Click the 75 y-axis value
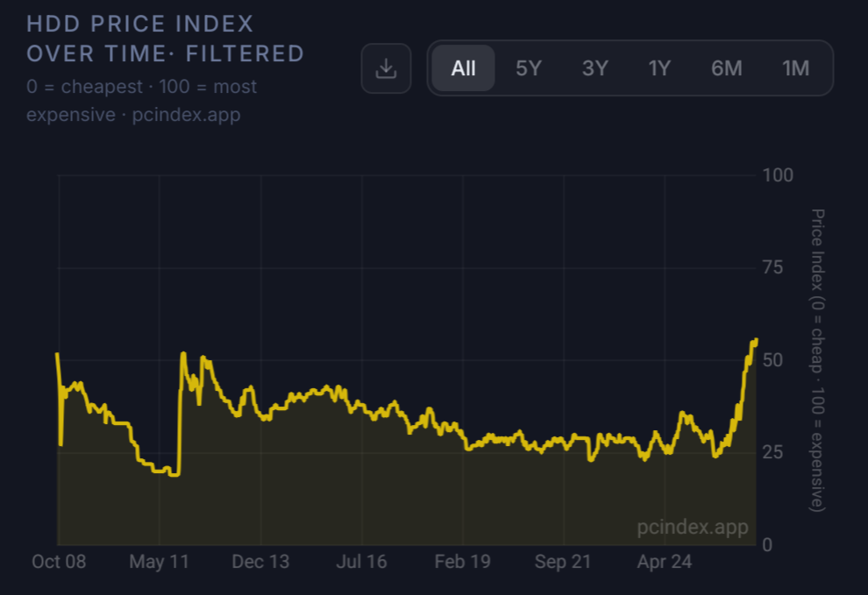Viewport: 868px width, 595px height. [x=772, y=268]
